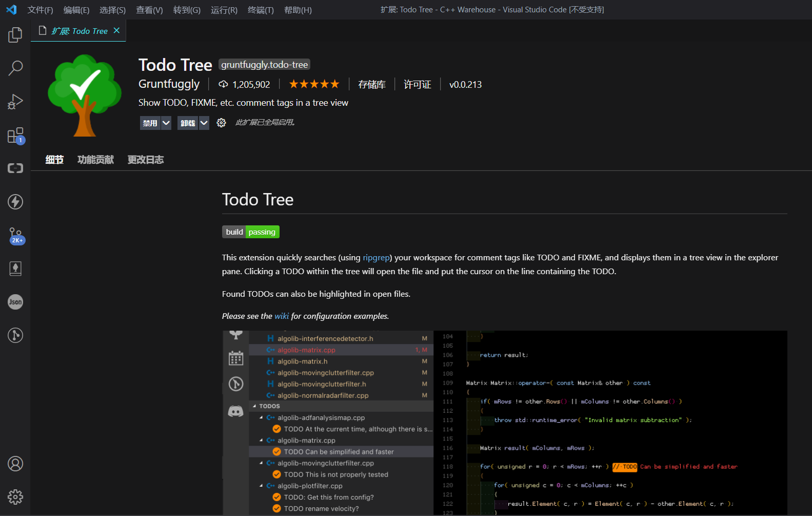Open Source Control icon with 2K+ badge

16,236
